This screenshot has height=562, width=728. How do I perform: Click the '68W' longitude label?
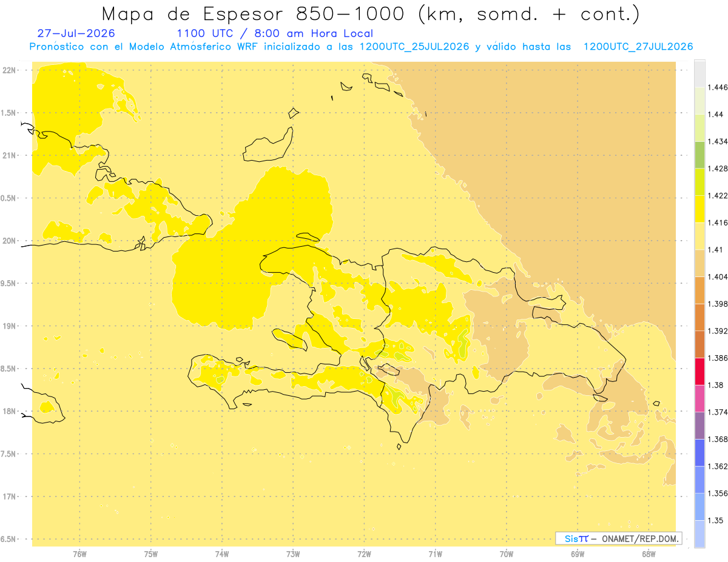coord(649,554)
